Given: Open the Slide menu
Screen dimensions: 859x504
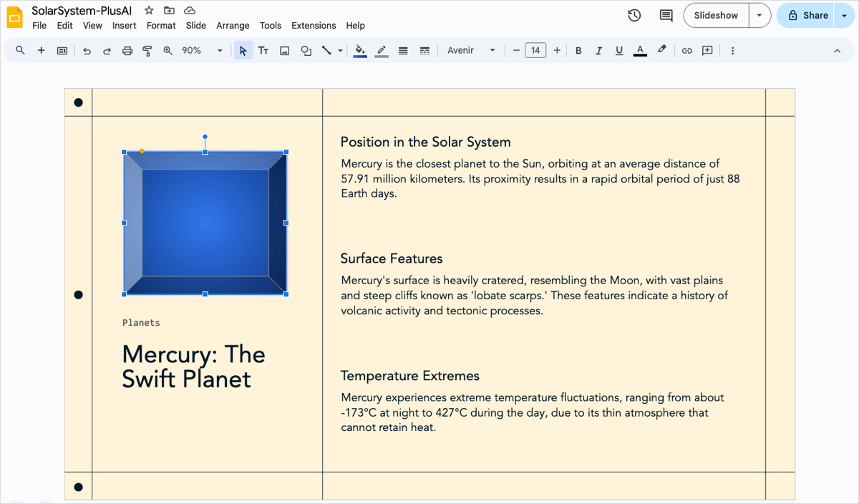Looking at the screenshot, I should 196,26.
